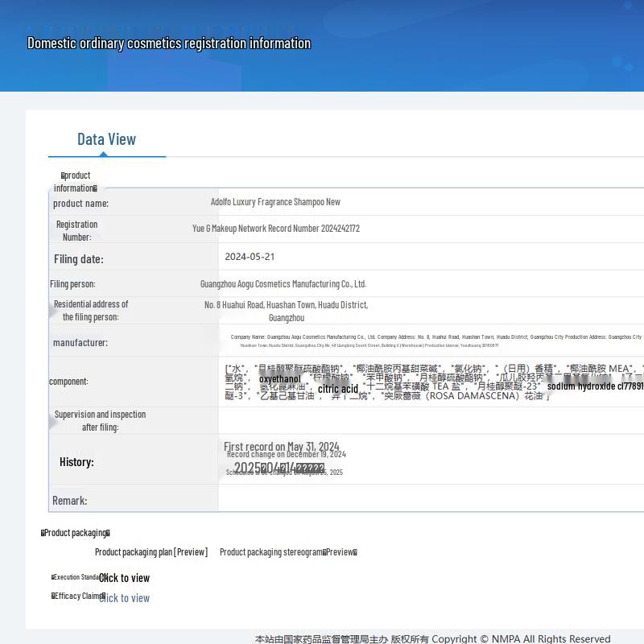Screen dimensions: 644x644
Task: Click citric acid in the component list
Action: pos(338,389)
